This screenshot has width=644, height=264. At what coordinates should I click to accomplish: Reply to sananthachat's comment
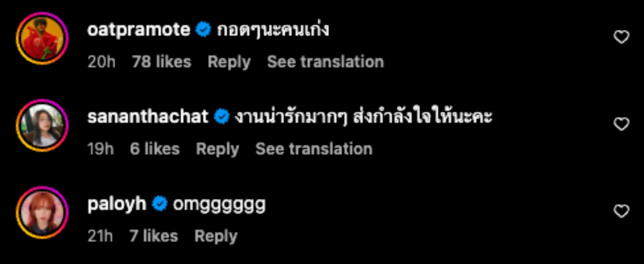click(217, 149)
